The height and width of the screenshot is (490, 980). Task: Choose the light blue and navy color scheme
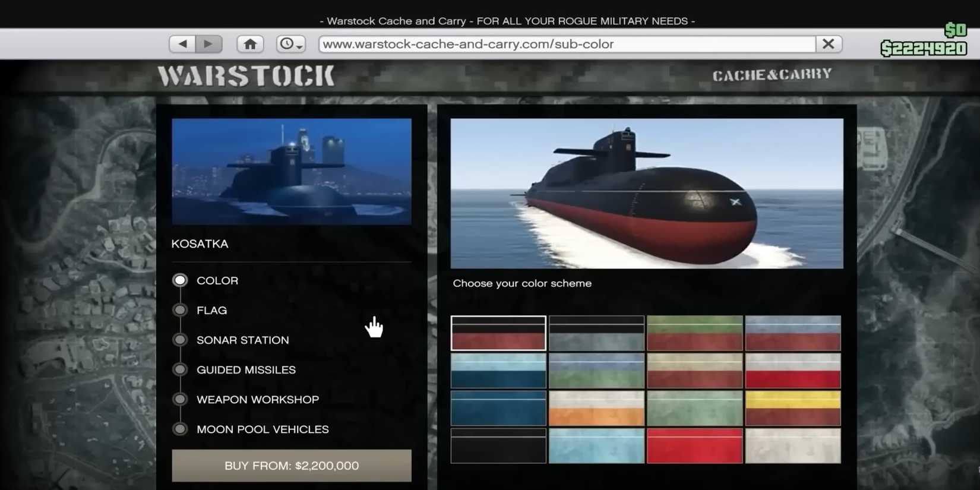(x=498, y=371)
